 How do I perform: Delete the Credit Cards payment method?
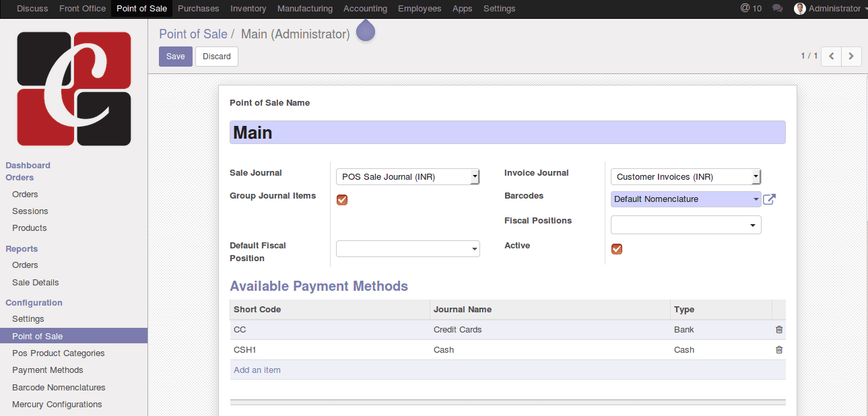(778, 329)
